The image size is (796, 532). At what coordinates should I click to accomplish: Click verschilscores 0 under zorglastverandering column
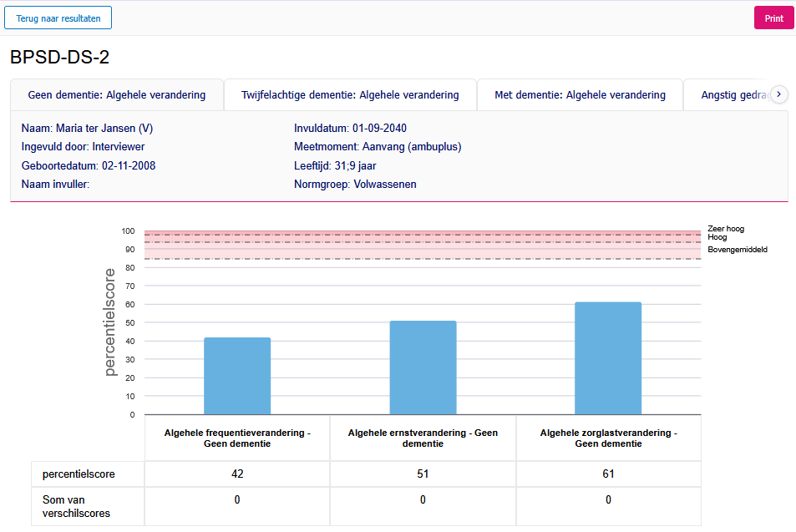point(608,500)
